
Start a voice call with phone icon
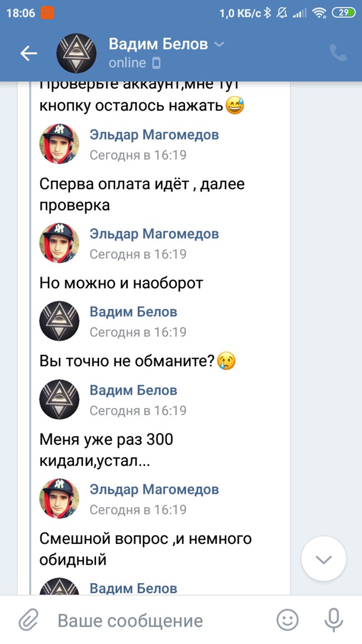tap(338, 54)
